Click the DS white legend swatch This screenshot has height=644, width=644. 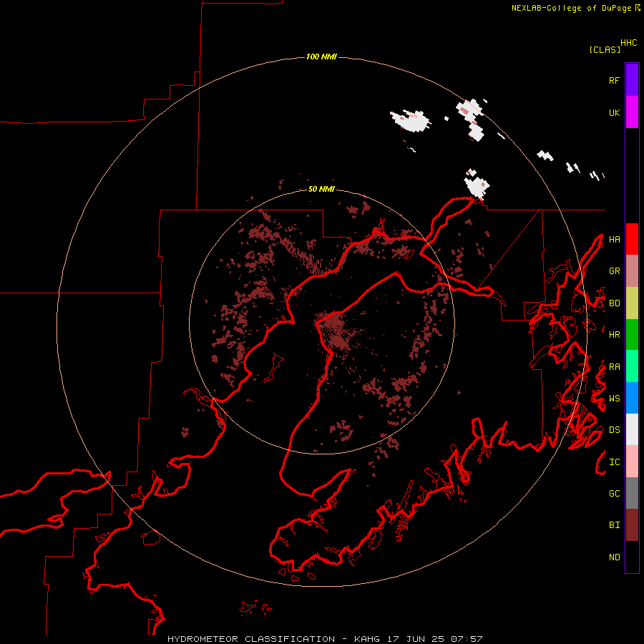tap(632, 429)
